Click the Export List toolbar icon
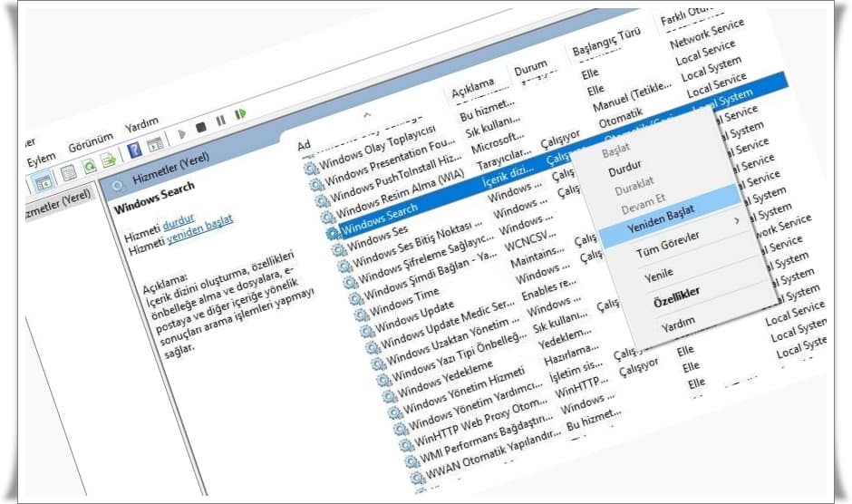This screenshot has height=504, width=852. (x=109, y=160)
